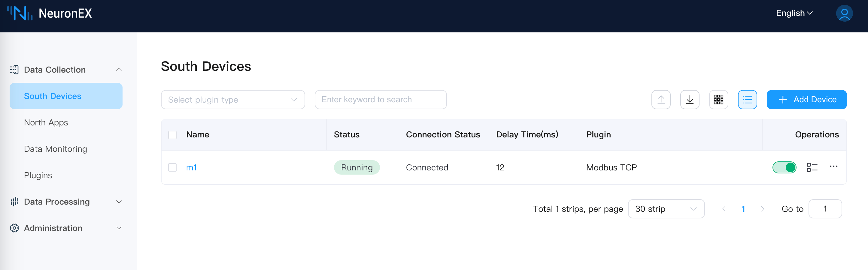Viewport: 868px width, 270px height.
Task: Open the m1 tag group list icon
Action: (x=812, y=167)
